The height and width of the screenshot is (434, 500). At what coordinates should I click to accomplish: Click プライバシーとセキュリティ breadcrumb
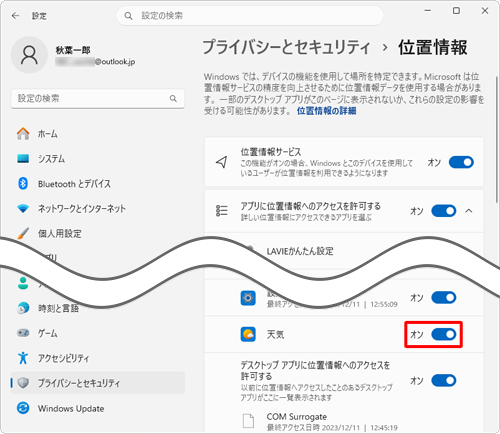(286, 47)
